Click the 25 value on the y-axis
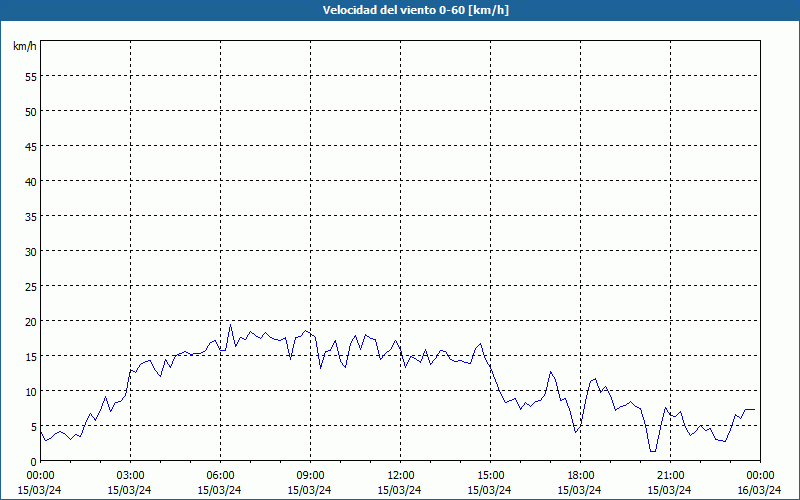This screenshot has width=800, height=500. 31,286
